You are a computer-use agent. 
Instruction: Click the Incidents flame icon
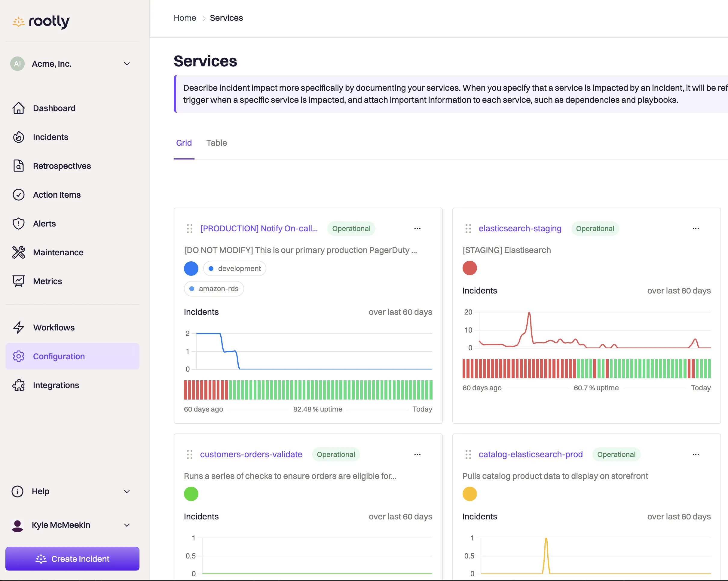(19, 137)
